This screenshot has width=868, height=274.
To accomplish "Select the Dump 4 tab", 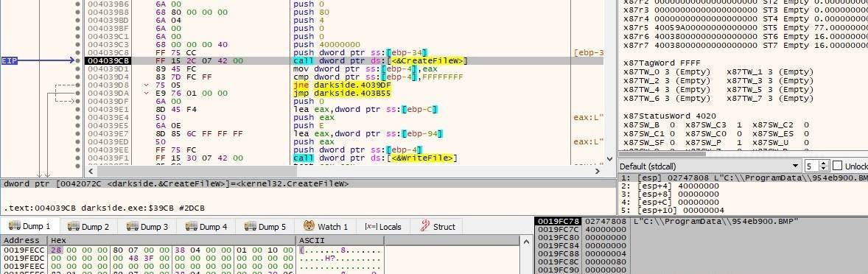I will [206, 226].
